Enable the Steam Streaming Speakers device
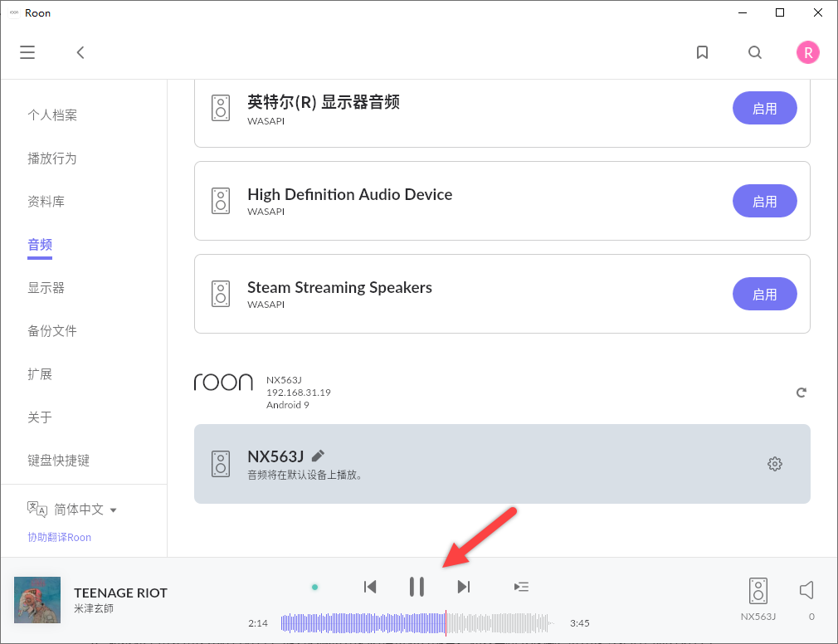The height and width of the screenshot is (644, 838). pos(764,294)
